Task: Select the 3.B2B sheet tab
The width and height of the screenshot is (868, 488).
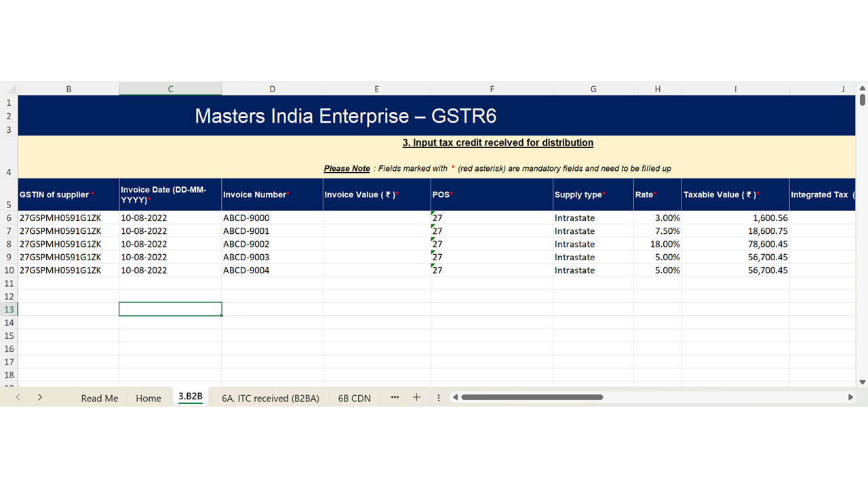Action: (x=191, y=396)
